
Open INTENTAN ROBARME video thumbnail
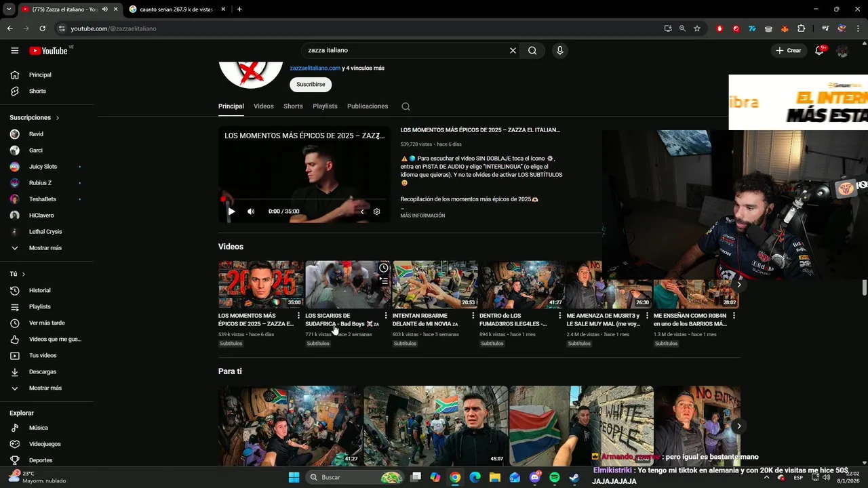pyautogui.click(x=435, y=285)
